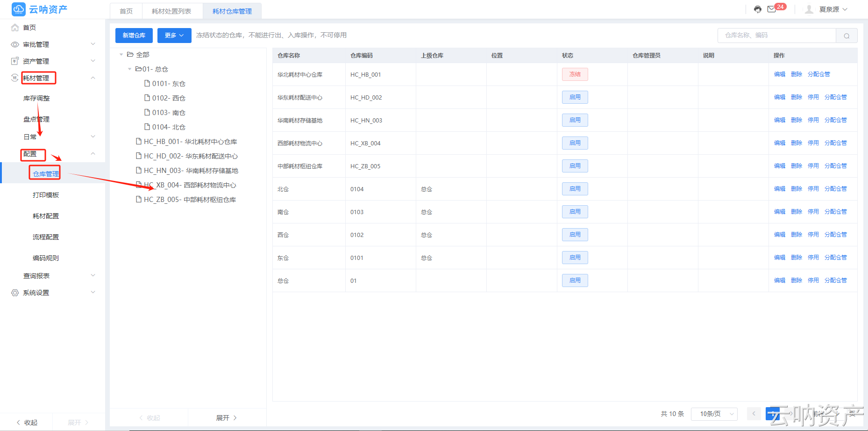Click the 冻结 status tag for 华北耗材中心仓库
868x431 pixels.
coord(575,74)
